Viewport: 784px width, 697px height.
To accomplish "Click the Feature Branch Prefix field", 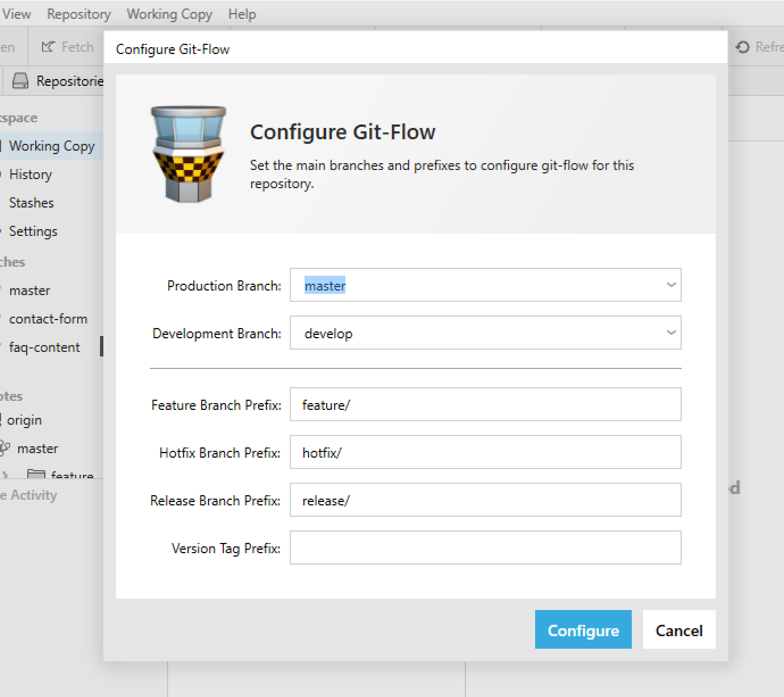I will click(485, 404).
